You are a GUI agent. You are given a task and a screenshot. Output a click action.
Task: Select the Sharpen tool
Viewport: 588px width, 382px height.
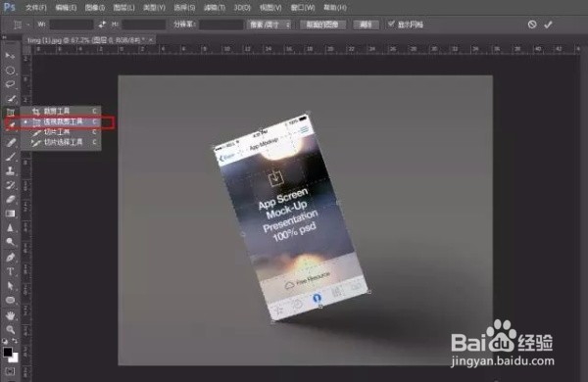[x=10, y=228]
